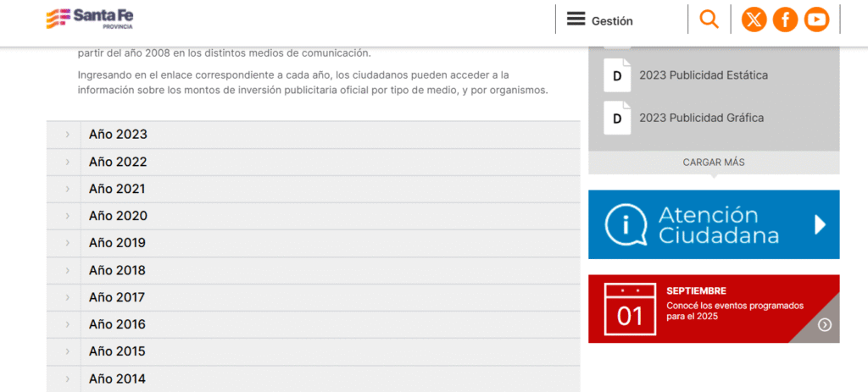Click the calendar icon showing 01
The image size is (868, 392).
[629, 309]
